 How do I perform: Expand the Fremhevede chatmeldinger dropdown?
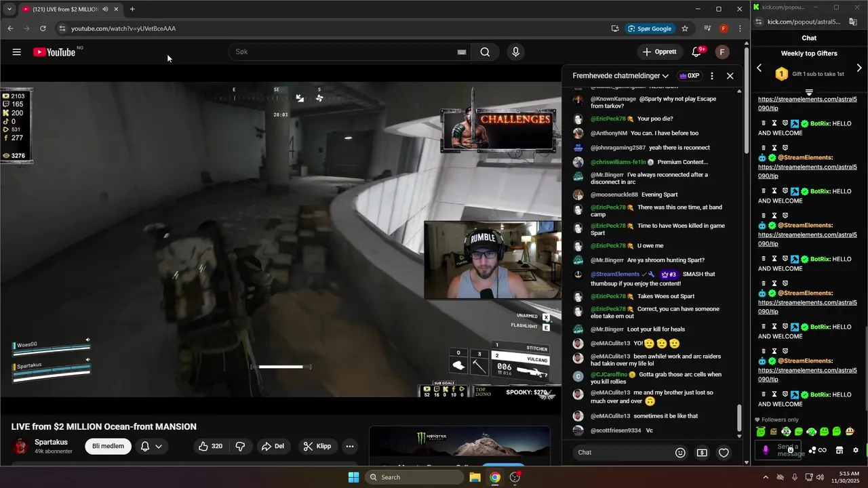[620, 76]
